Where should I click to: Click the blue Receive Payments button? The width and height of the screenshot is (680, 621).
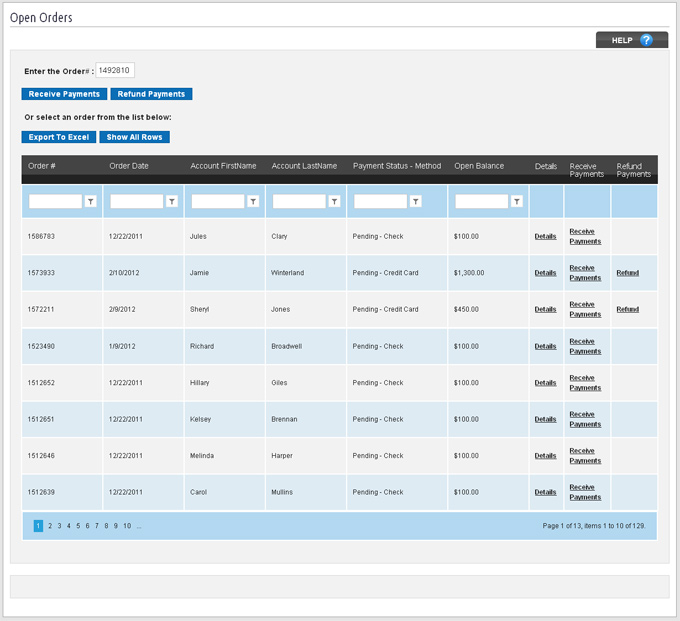(64, 94)
